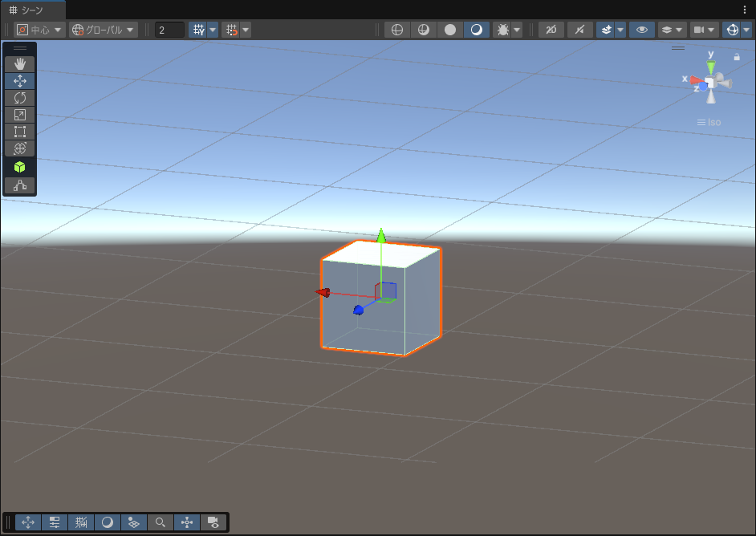
Task: Click the bottom overlay bar's drag handle
Action: point(8,522)
